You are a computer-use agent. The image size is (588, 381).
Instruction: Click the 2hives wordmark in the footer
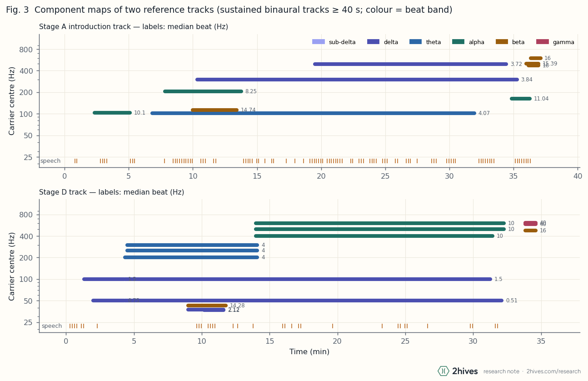tap(465, 371)
